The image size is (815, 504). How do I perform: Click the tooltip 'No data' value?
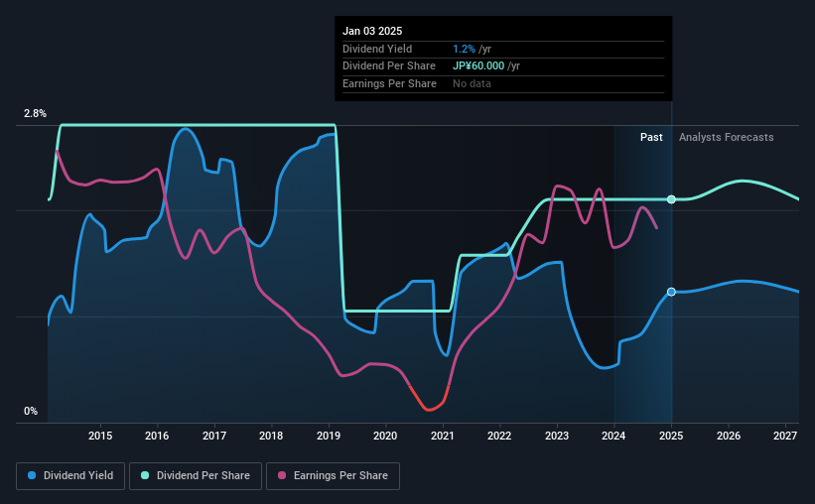coord(472,83)
